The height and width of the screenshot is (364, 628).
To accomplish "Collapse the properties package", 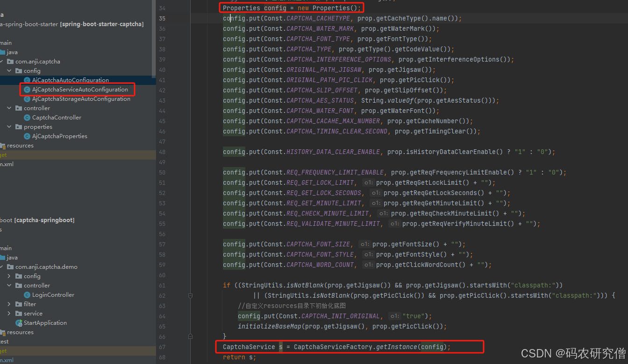I will pyautogui.click(x=9, y=127).
